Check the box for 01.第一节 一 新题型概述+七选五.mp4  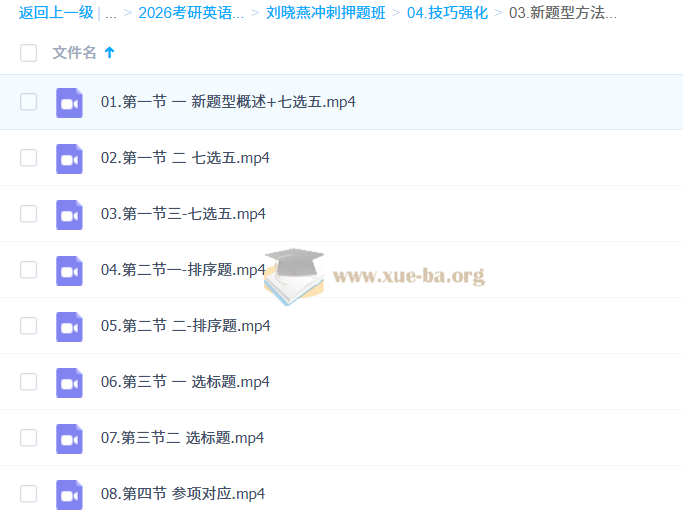pos(28,102)
